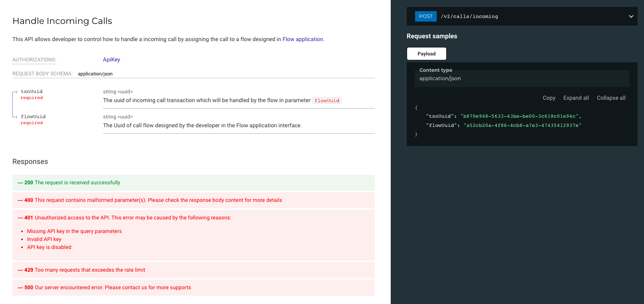Click the /v2/calls/incoming endpoint path
This screenshot has width=644, height=304.
[x=469, y=16]
